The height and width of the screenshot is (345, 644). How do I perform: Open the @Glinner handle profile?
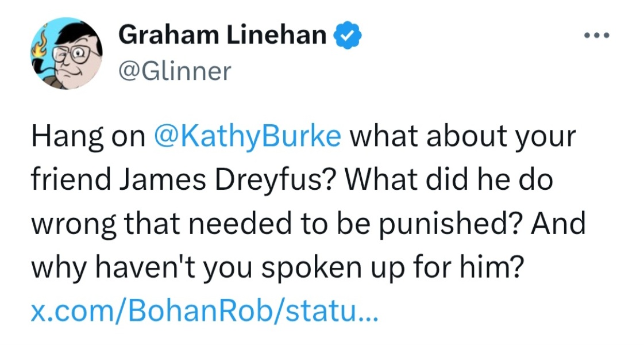click(174, 71)
